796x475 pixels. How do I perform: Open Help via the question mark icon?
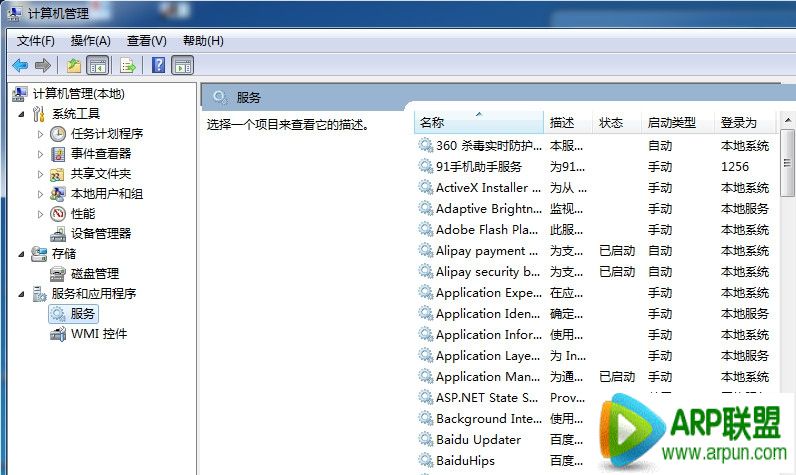pos(158,65)
